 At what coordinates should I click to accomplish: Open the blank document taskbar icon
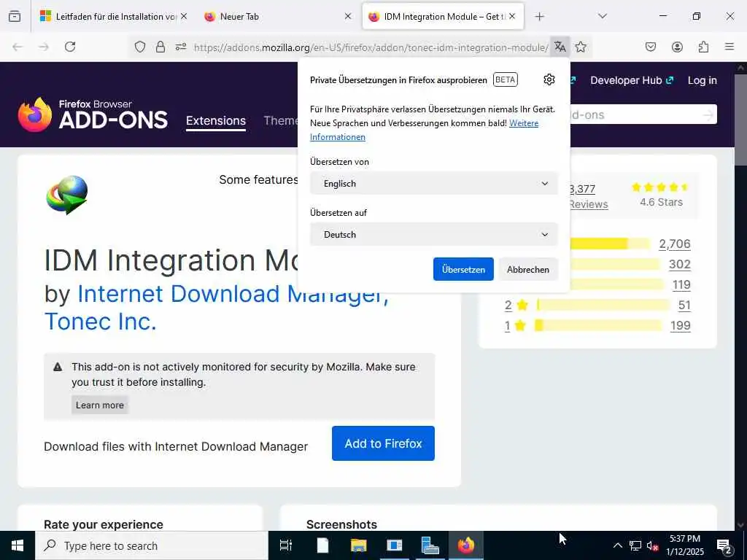click(x=323, y=545)
